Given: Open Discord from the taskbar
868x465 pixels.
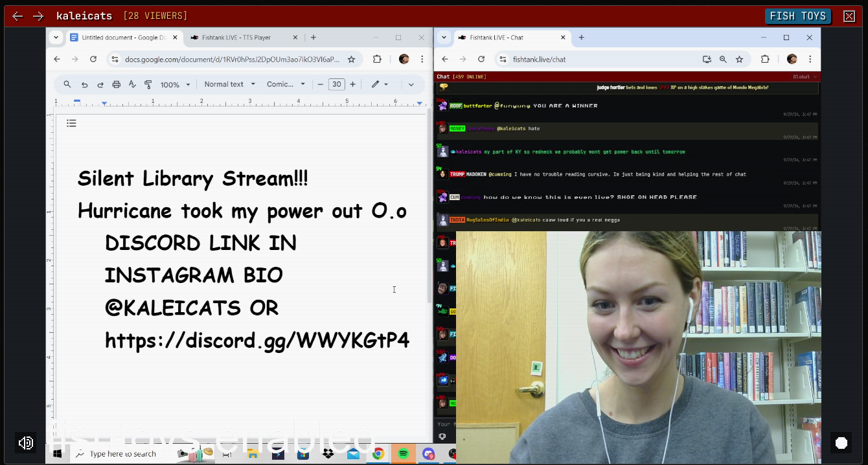Looking at the screenshot, I should [428, 454].
